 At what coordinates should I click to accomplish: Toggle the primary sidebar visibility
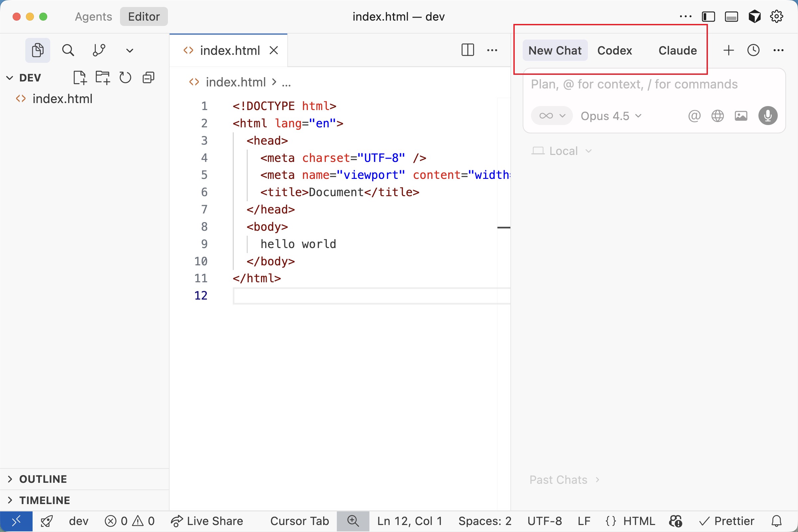point(709,17)
